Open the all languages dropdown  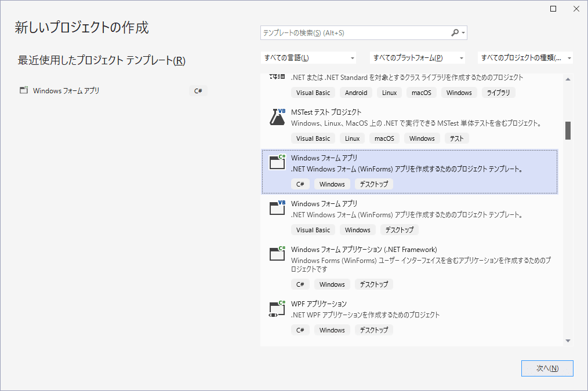tap(308, 58)
